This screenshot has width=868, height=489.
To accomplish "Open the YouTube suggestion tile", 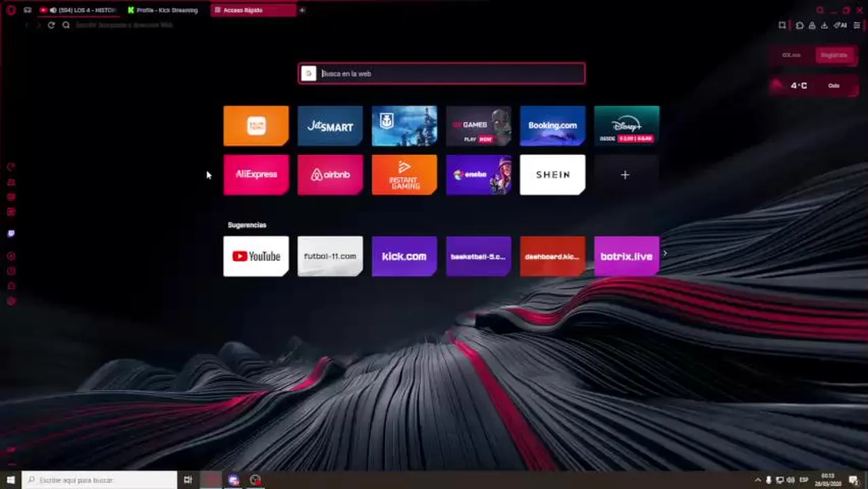I will [x=256, y=256].
